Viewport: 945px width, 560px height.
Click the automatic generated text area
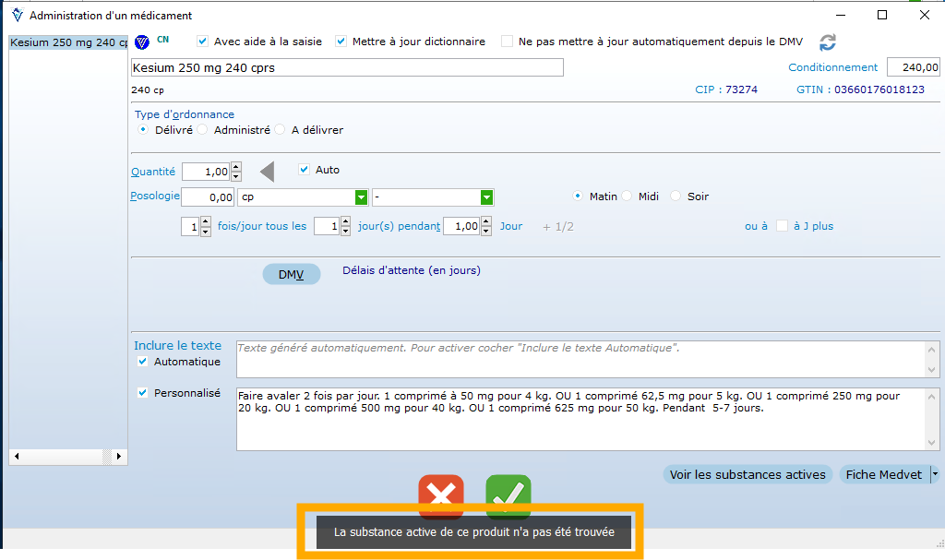click(x=581, y=359)
